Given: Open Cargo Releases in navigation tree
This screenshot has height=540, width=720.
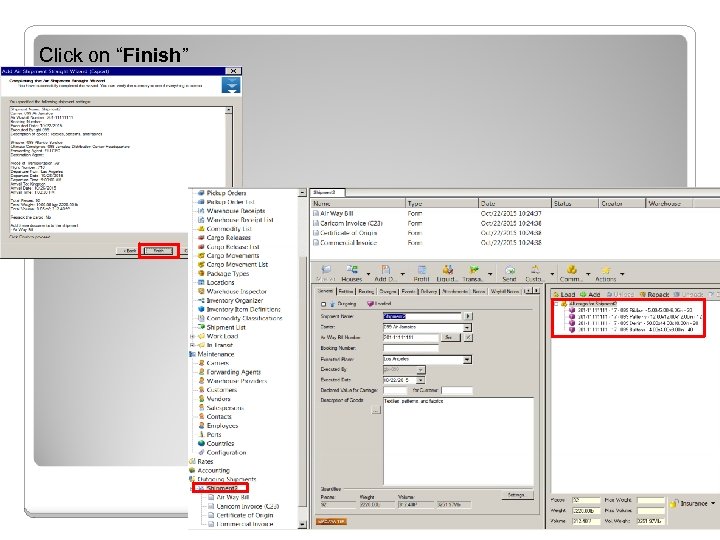Looking at the screenshot, I should coord(224,237).
